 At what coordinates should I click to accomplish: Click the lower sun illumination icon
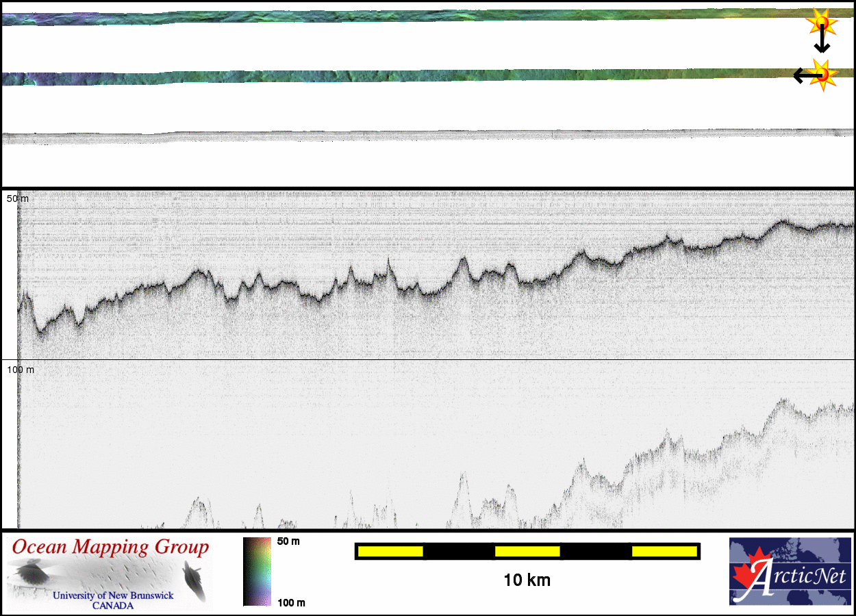(824, 74)
